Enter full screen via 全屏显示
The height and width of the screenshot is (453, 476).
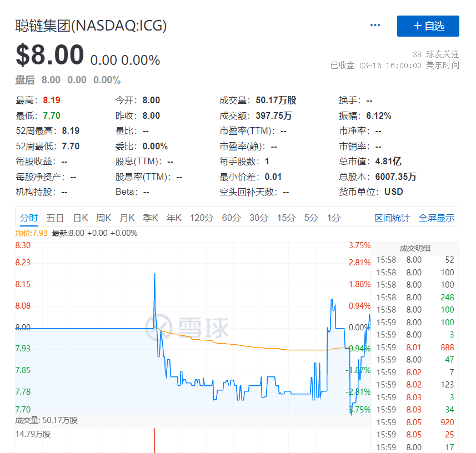point(437,218)
